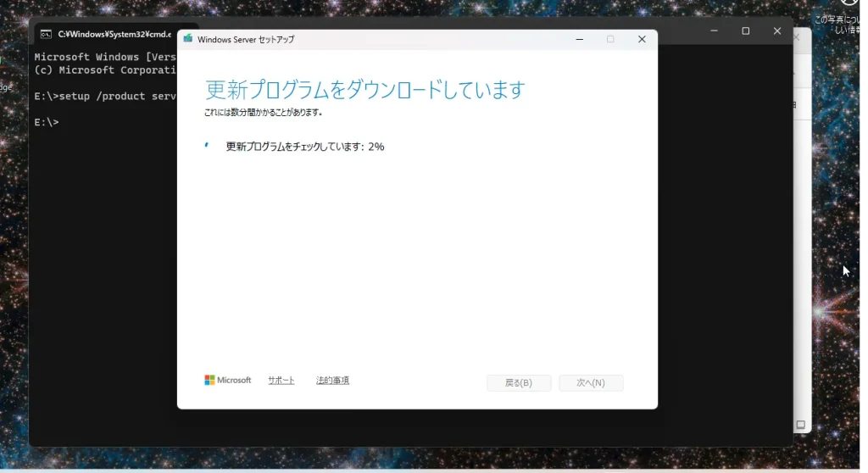Click the これには数分間かかることがあります text

click(263, 113)
